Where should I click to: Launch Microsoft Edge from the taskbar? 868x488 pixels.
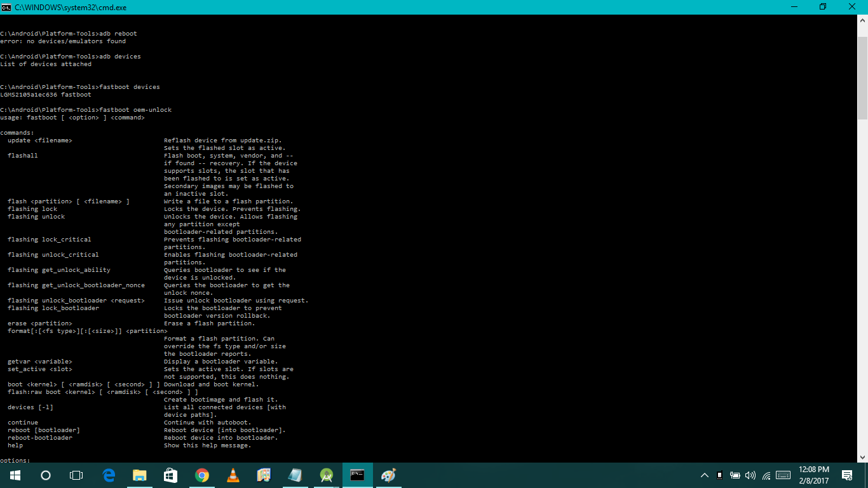[x=109, y=475]
